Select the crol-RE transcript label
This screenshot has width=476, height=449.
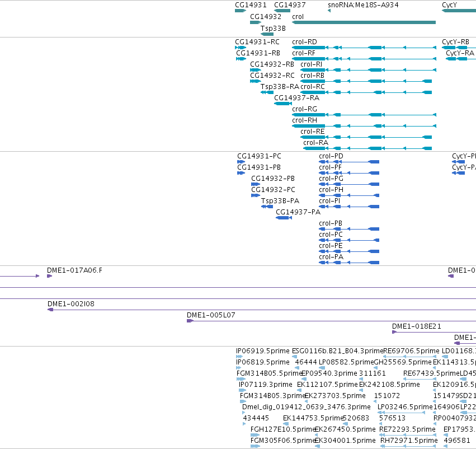point(312,132)
